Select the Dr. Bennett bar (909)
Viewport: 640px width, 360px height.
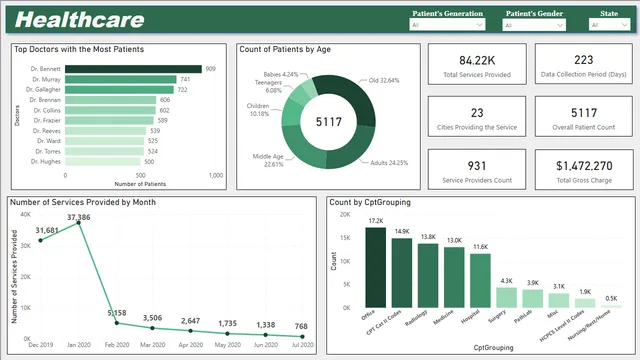pyautogui.click(x=133, y=69)
